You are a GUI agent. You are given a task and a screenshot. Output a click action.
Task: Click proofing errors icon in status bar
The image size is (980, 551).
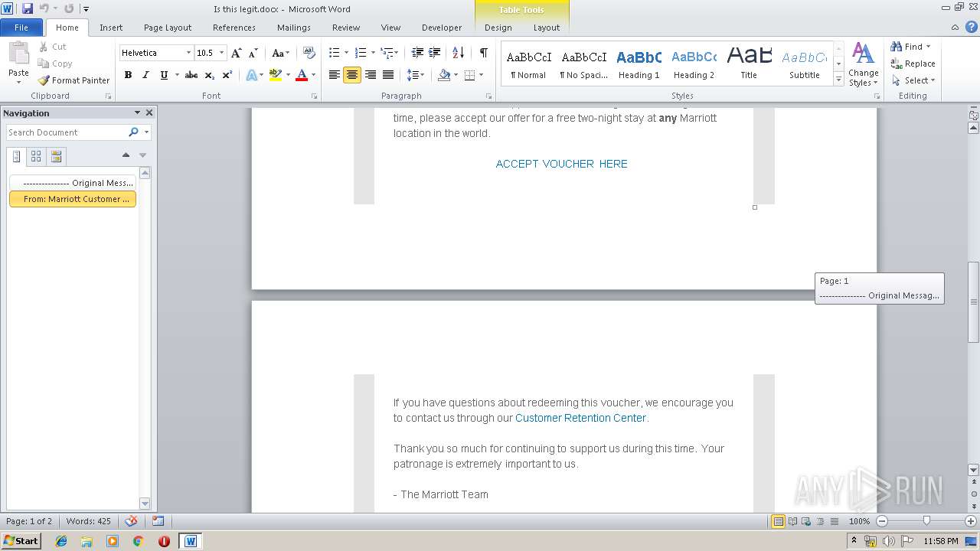click(x=131, y=521)
